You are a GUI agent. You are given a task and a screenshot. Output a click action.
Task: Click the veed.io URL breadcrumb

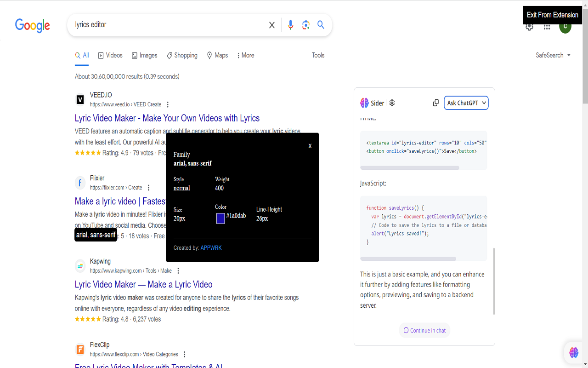(x=125, y=104)
